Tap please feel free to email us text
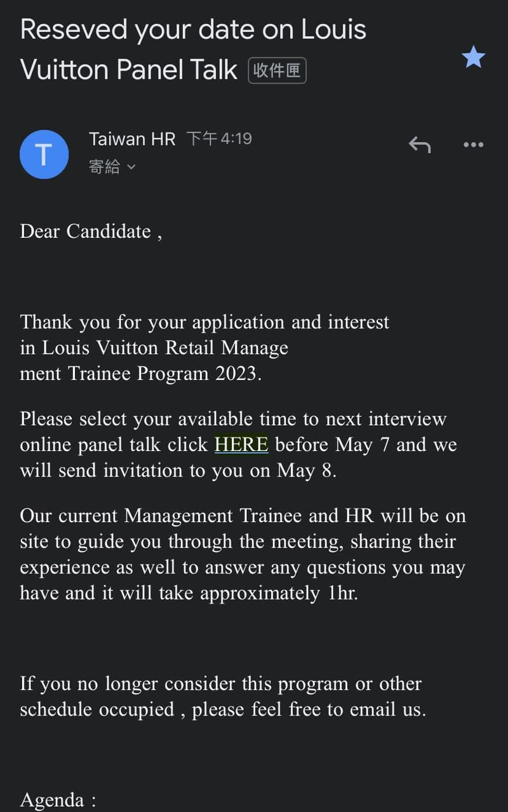The width and height of the screenshot is (508, 812). point(309,709)
